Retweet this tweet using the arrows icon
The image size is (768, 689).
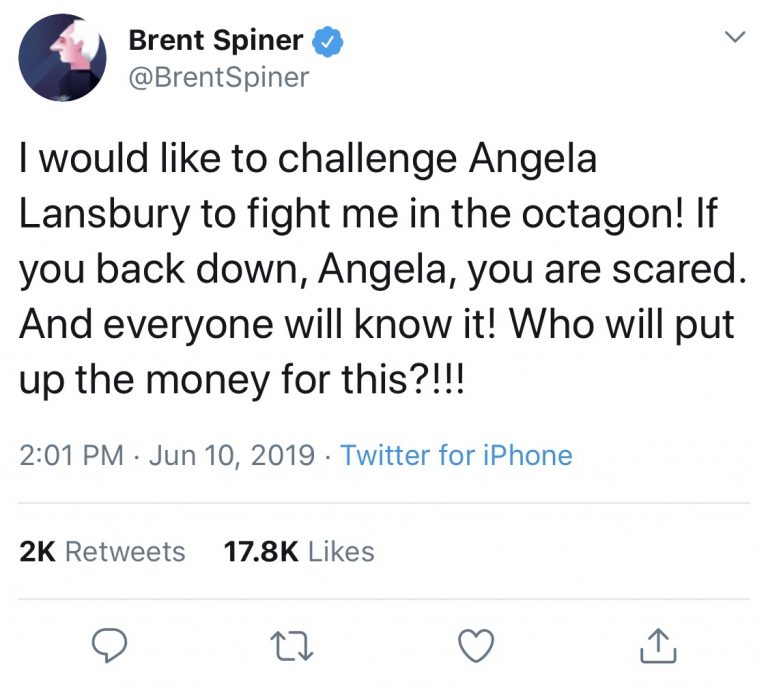[290, 647]
